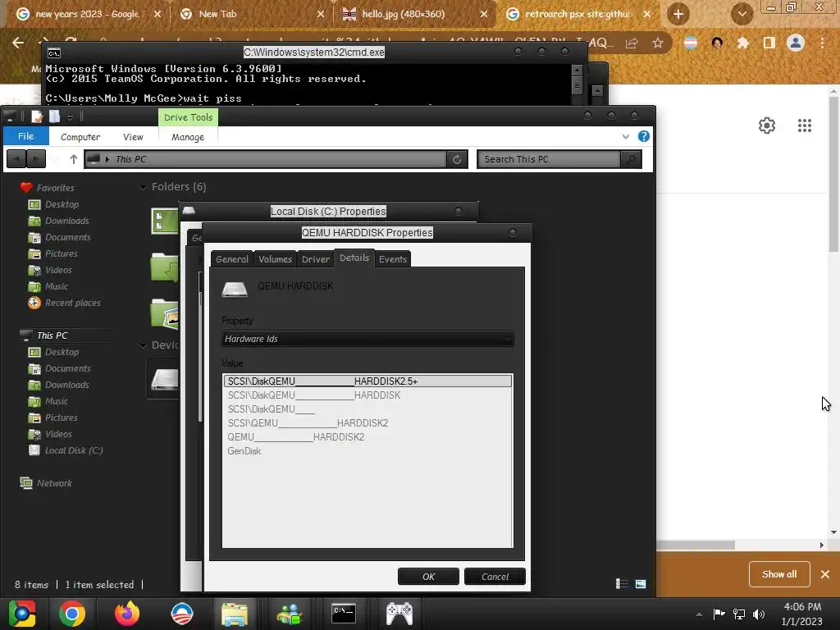
Task: Switch to the General tab in QEMU HARDDISK Properties
Action: point(232,258)
